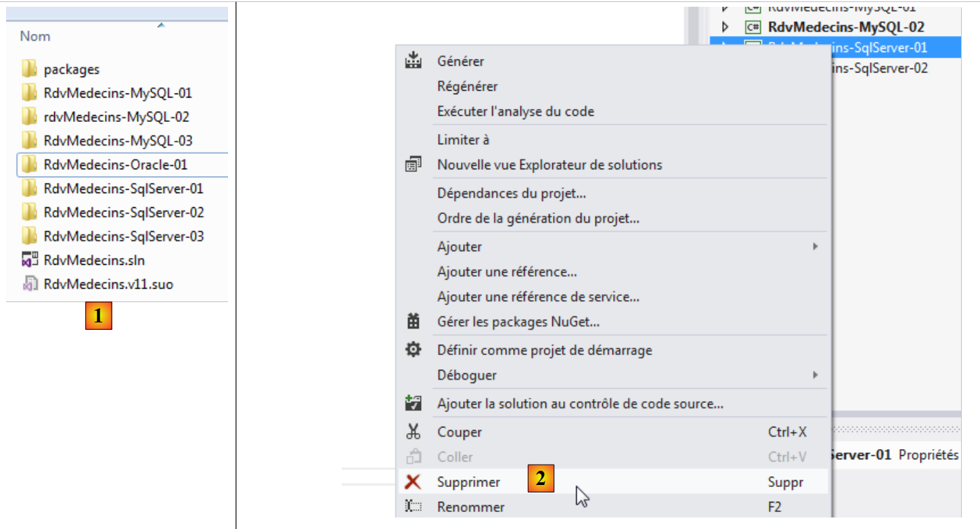The height and width of the screenshot is (529, 980).
Task: Expand the RdvMedecins-MySQL-02 project node
Action: click(726, 28)
